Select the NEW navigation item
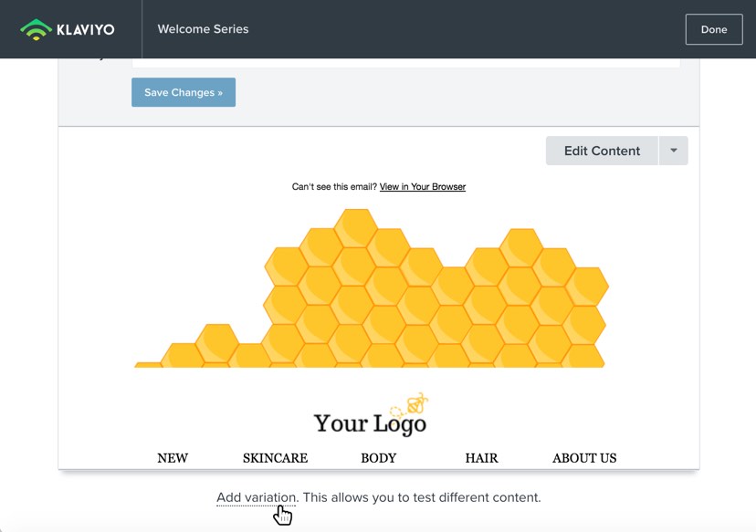 tap(173, 458)
